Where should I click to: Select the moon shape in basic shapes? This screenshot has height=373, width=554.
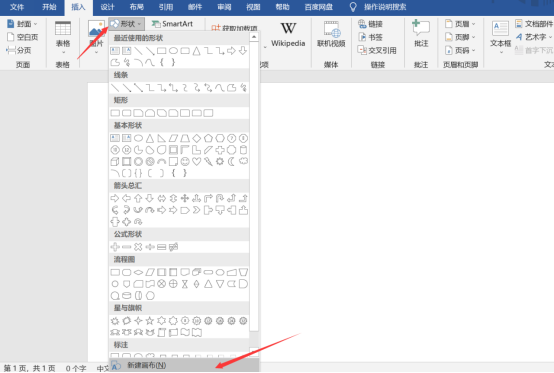pos(231,161)
